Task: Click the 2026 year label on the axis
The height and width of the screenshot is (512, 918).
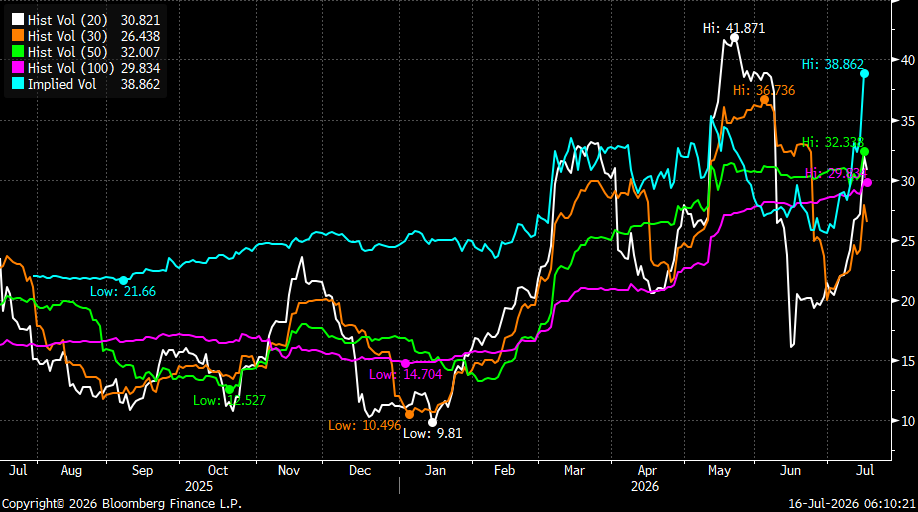Action: coord(645,486)
